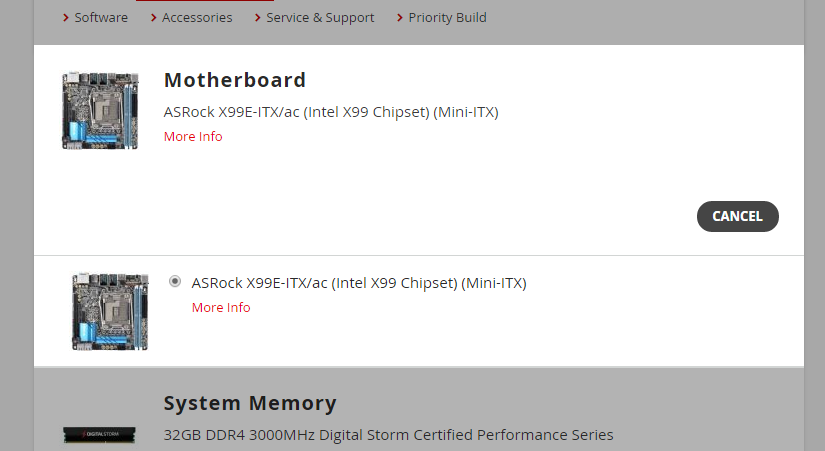The height and width of the screenshot is (451, 825).
Task: Open the Accessories navigation item
Action: [x=197, y=17]
